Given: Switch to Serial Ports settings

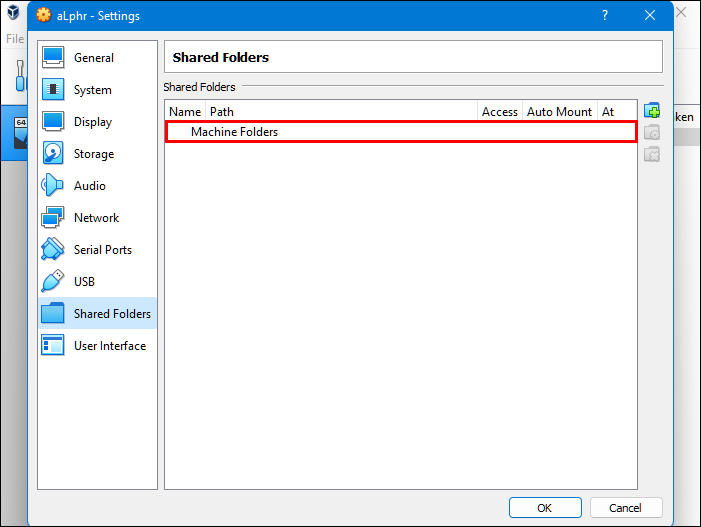Looking at the screenshot, I should (x=102, y=250).
